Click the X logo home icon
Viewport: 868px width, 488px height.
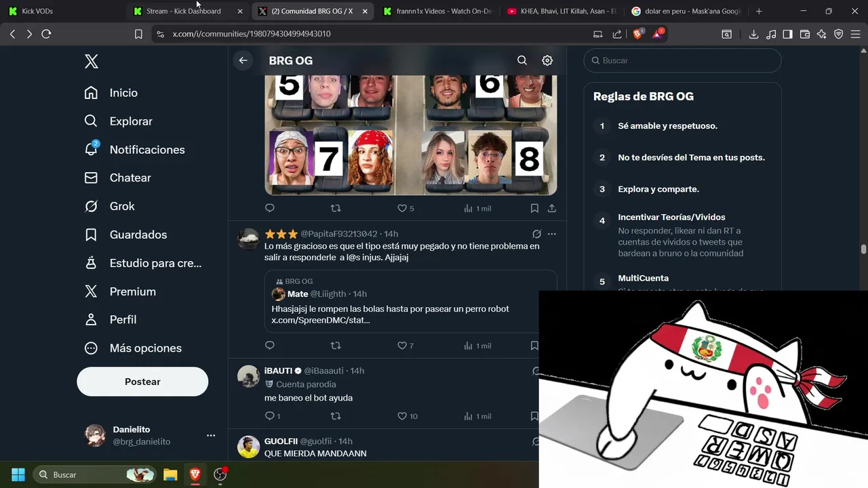92,62
